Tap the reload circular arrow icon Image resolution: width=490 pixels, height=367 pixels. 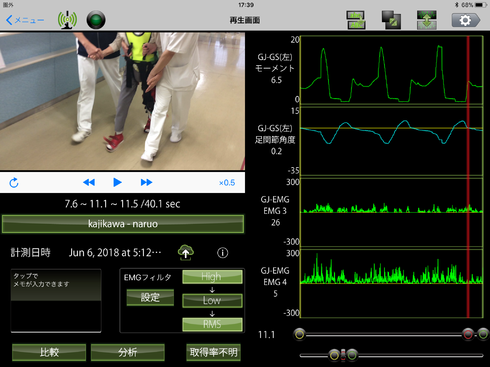(x=14, y=183)
